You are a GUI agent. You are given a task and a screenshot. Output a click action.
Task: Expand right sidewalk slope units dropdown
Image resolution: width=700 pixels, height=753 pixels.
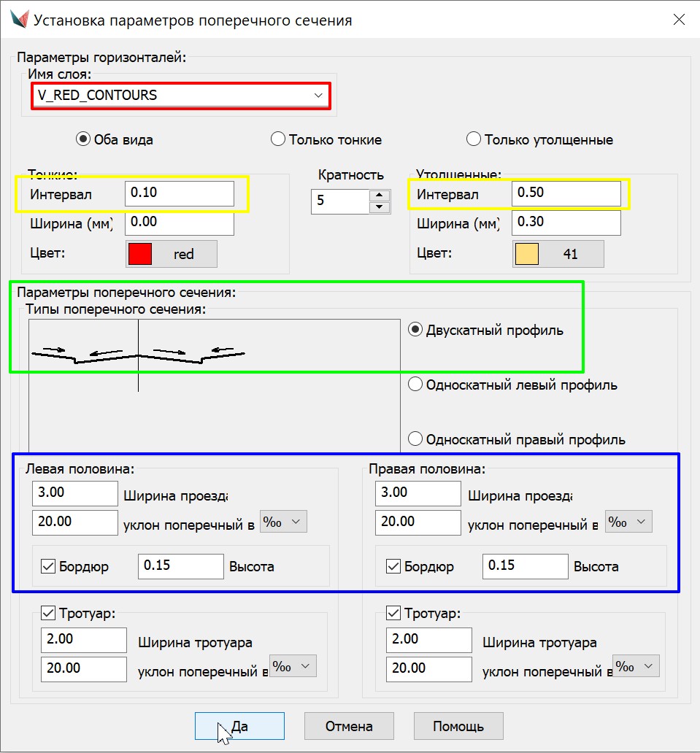[636, 666]
